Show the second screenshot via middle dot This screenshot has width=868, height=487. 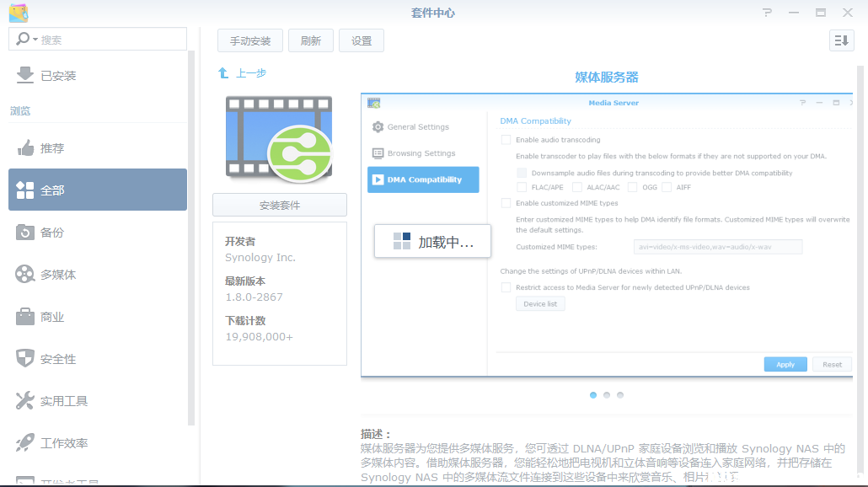(x=607, y=395)
